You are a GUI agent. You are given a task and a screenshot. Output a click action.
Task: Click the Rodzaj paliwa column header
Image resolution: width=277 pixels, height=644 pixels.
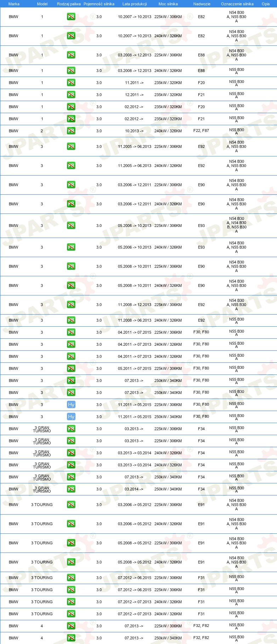[69, 4]
